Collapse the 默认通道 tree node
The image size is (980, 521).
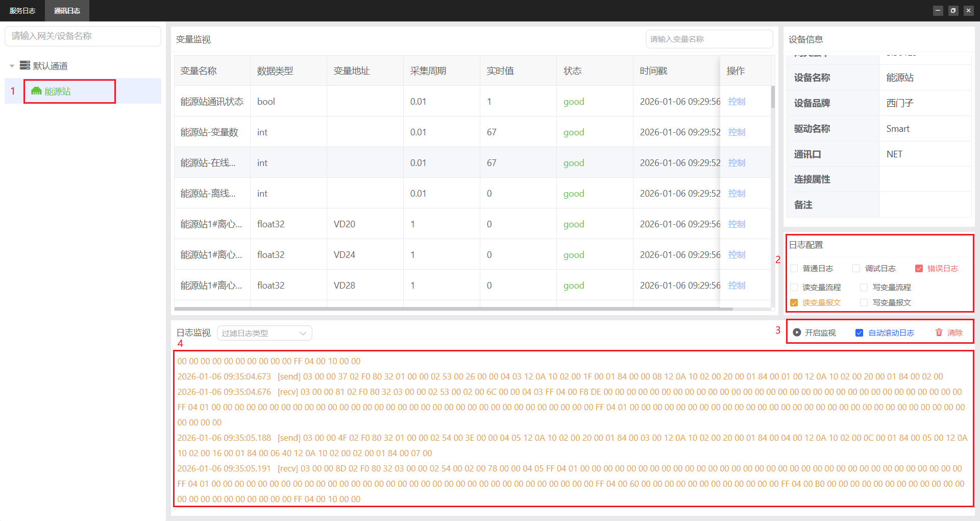click(12, 66)
